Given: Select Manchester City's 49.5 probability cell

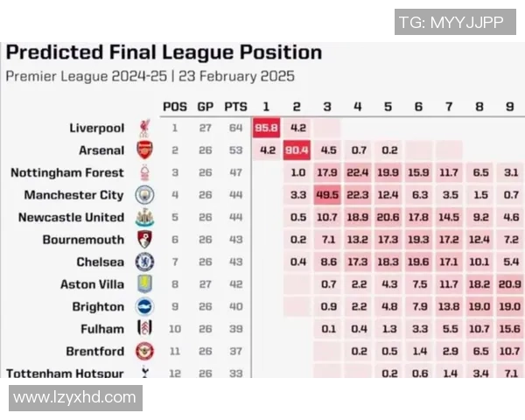Looking at the screenshot, I should click(327, 195).
